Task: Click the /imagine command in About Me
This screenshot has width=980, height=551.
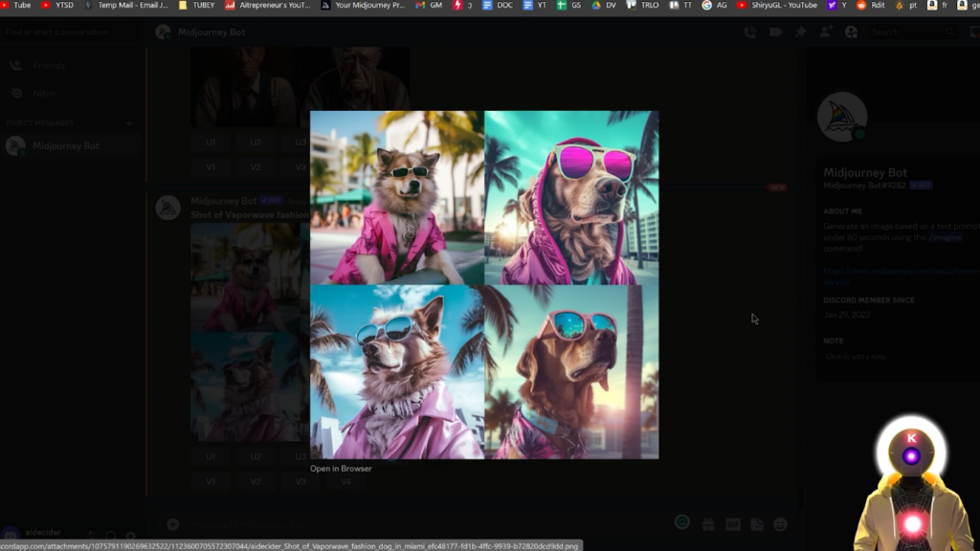Action: coord(945,237)
